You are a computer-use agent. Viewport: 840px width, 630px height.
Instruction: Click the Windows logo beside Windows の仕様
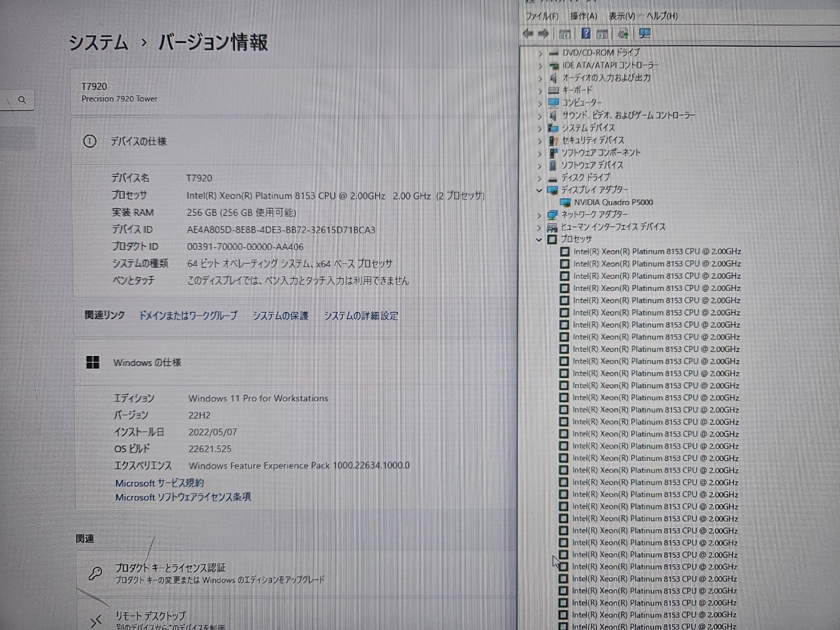(x=93, y=362)
